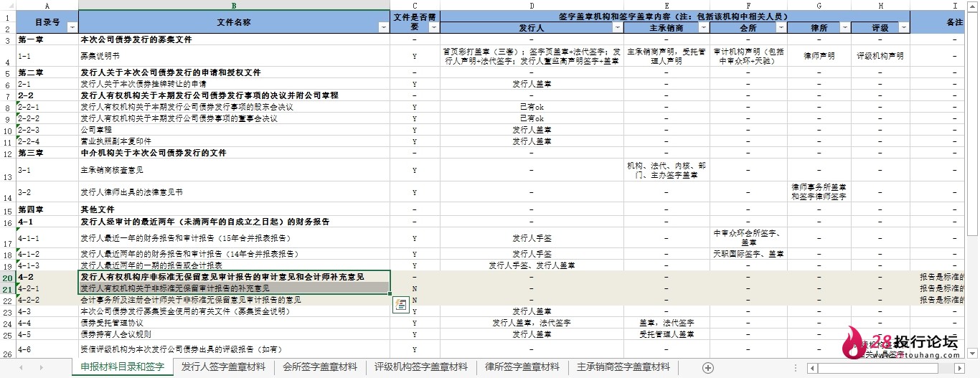Select the cell 受托管理人盖章

(666, 334)
